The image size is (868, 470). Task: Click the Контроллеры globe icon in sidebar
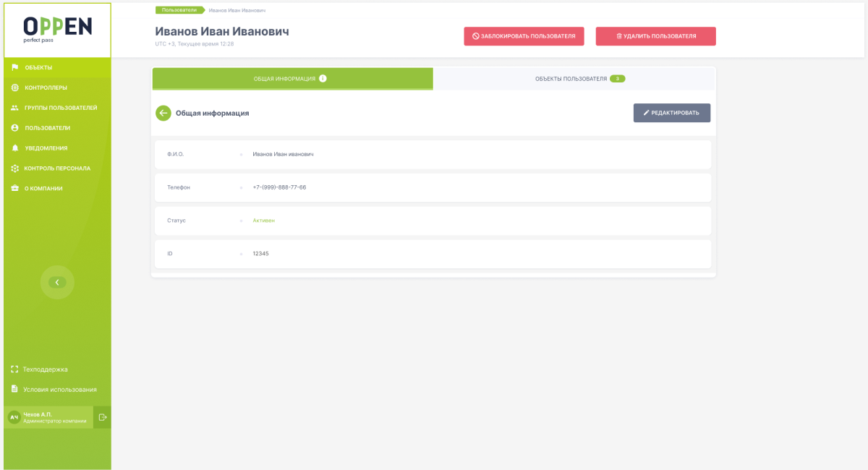(14, 87)
